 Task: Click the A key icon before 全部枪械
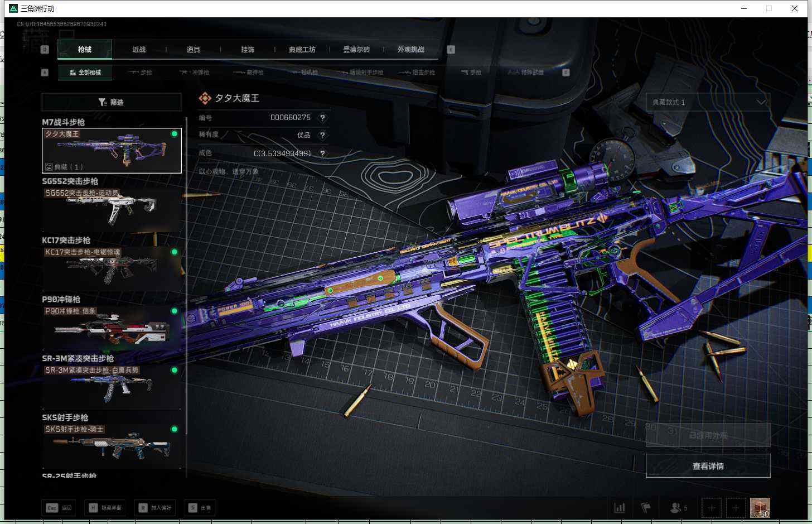tap(45, 73)
